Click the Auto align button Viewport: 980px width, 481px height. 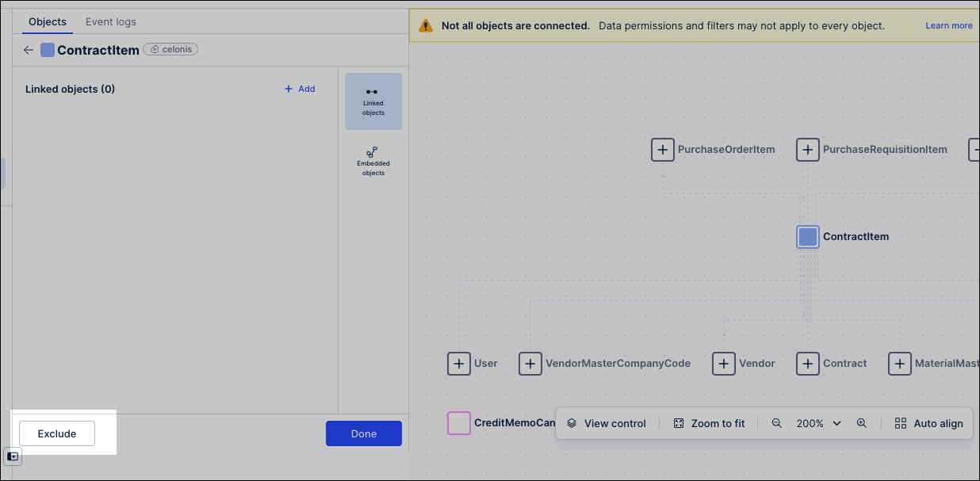click(x=928, y=423)
